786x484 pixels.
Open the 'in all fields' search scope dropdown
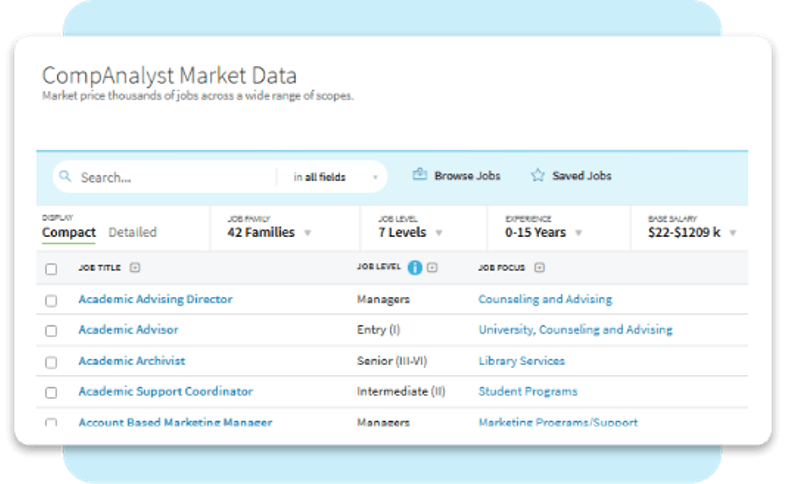pyautogui.click(x=335, y=177)
